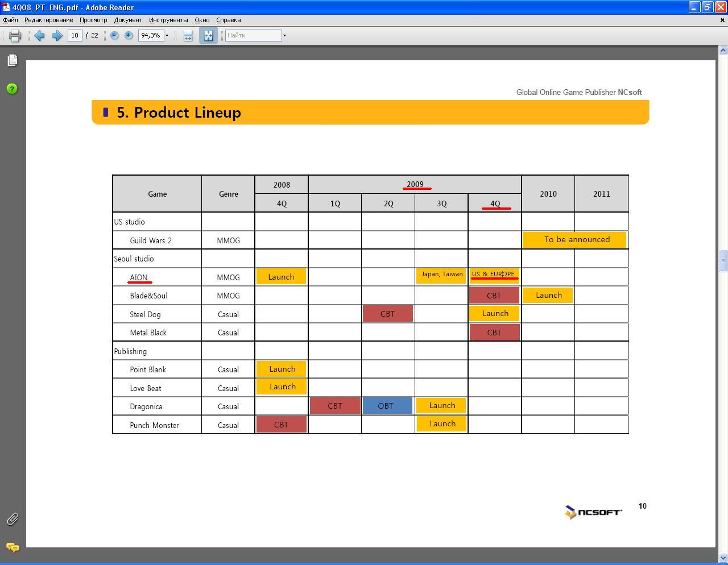Click the blue OBT cell for Dragonica
The height and width of the screenshot is (565, 728).
click(387, 406)
